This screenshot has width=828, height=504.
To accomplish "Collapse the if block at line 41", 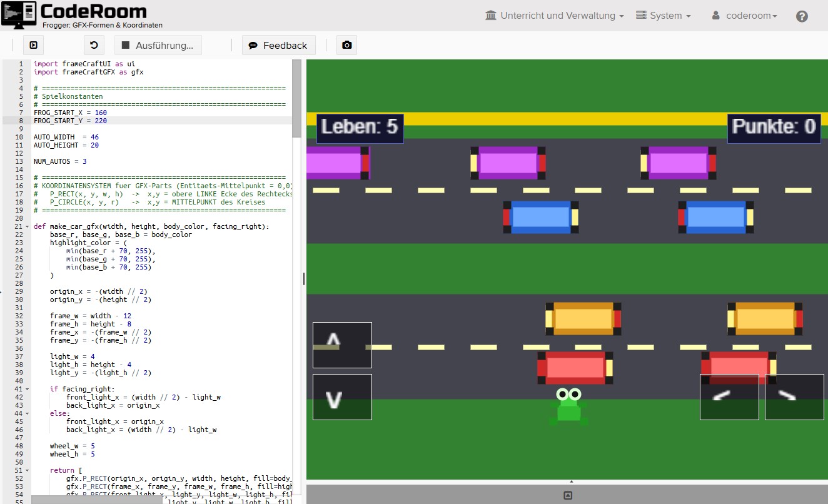I will (x=28, y=389).
